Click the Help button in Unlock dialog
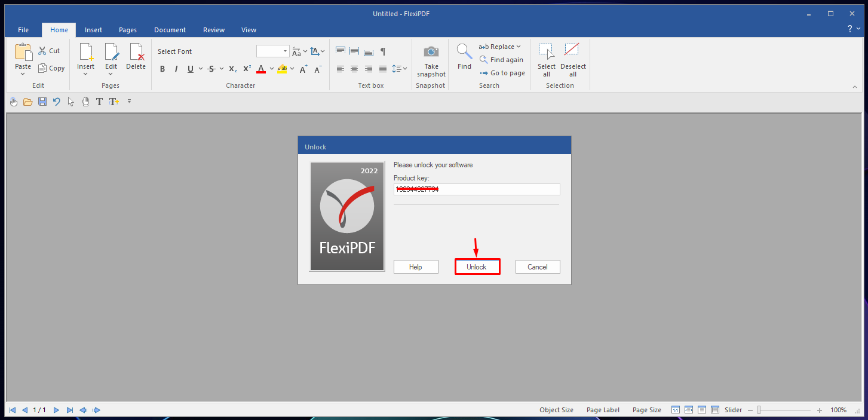 pyautogui.click(x=416, y=267)
